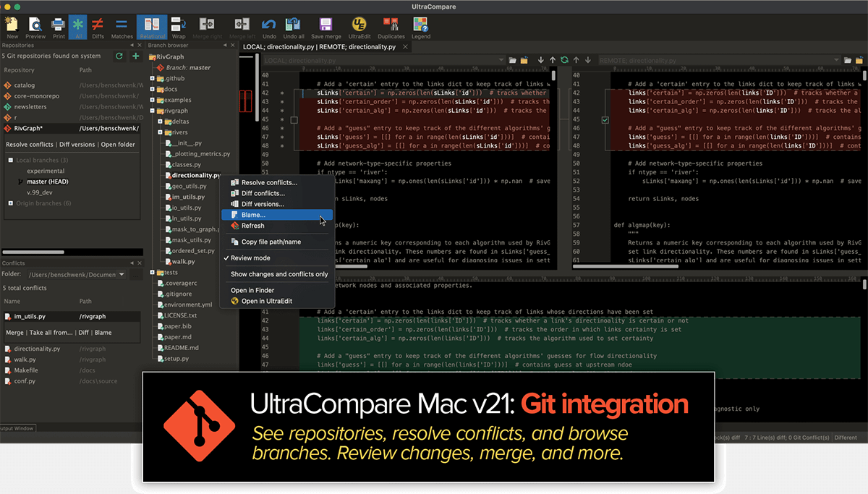Screen dimensions: 868x494
Task: Expand the docs folder
Action: (x=151, y=89)
